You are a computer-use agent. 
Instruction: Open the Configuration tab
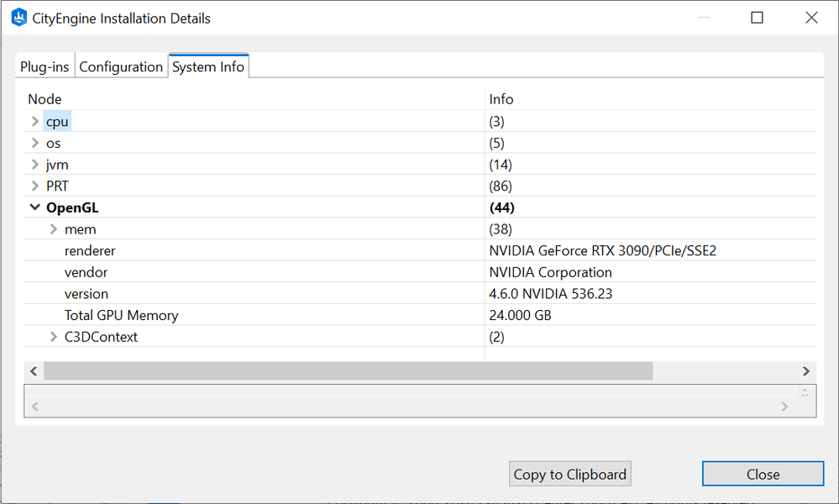[121, 67]
